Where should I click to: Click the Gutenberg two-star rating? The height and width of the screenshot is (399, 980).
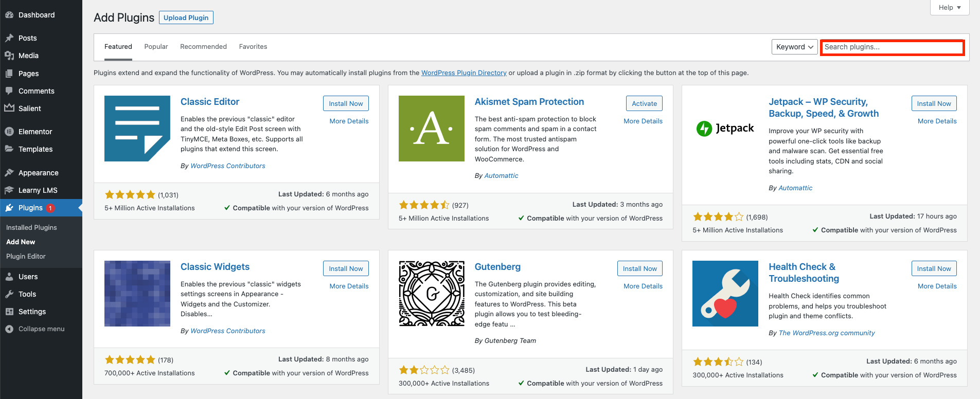pyautogui.click(x=424, y=370)
